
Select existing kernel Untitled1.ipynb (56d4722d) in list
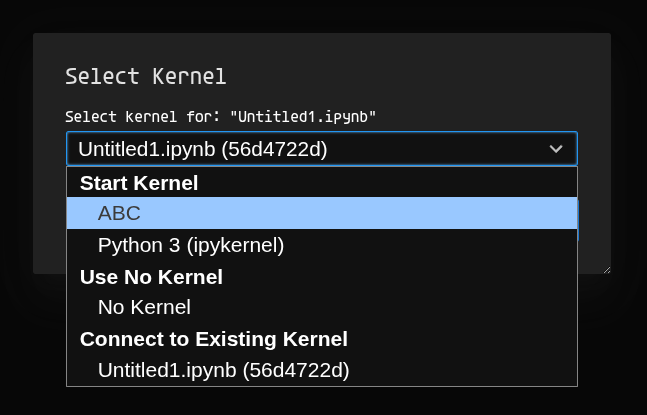click(223, 370)
